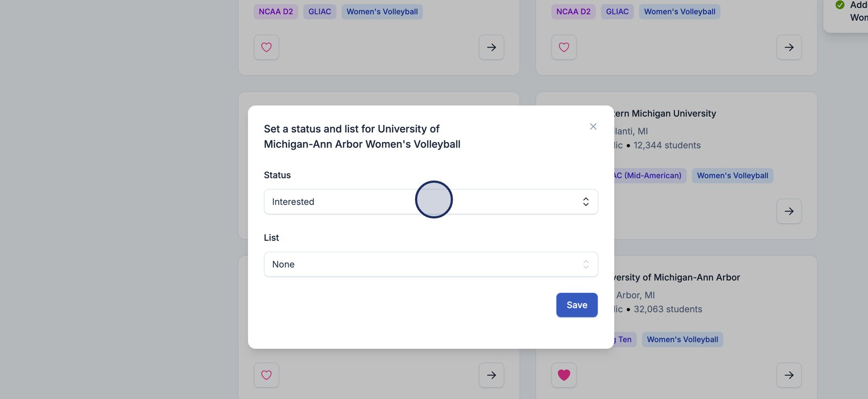Viewport: 868px width, 399px height.
Task: Select the MAC (Mid-American) conference tag
Action: pyautogui.click(x=649, y=176)
